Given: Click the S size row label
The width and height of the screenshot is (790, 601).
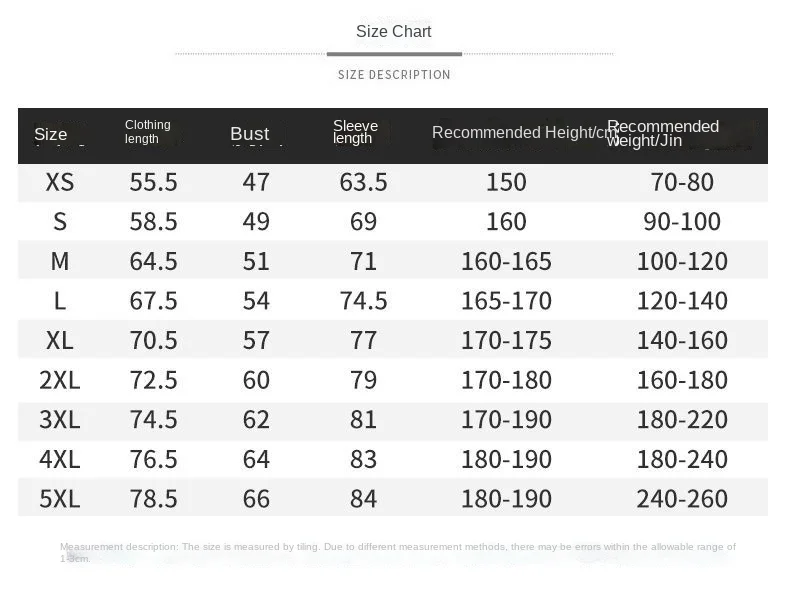Looking at the screenshot, I should click(60, 222).
